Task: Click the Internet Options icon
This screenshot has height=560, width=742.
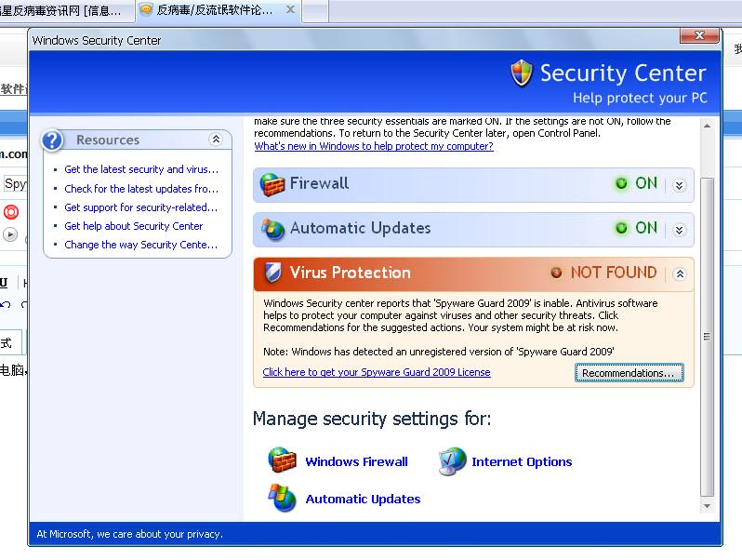Action: (452, 461)
